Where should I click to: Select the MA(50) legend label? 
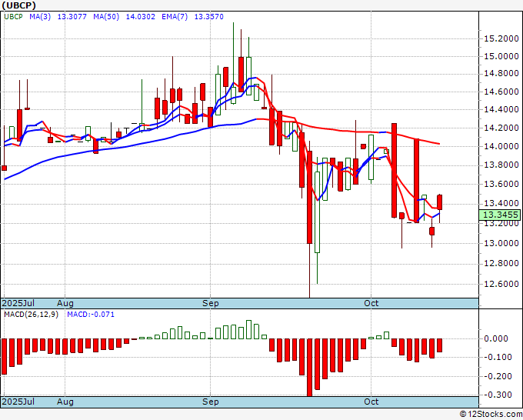(x=106, y=17)
